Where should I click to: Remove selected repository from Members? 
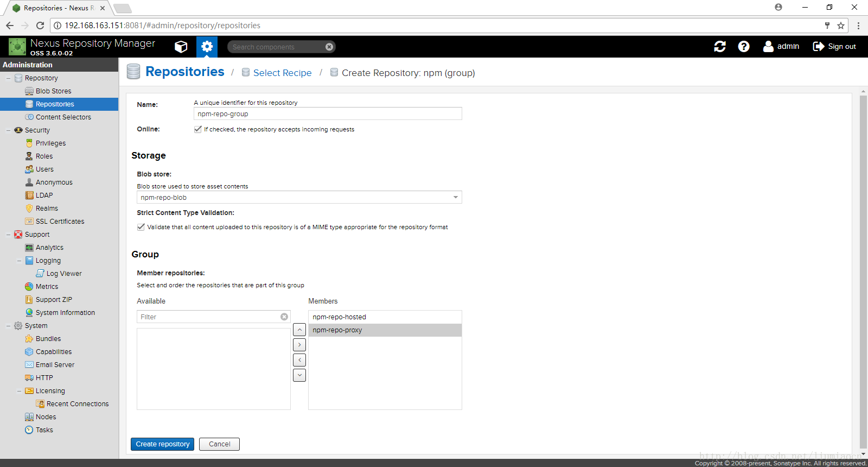299,360
